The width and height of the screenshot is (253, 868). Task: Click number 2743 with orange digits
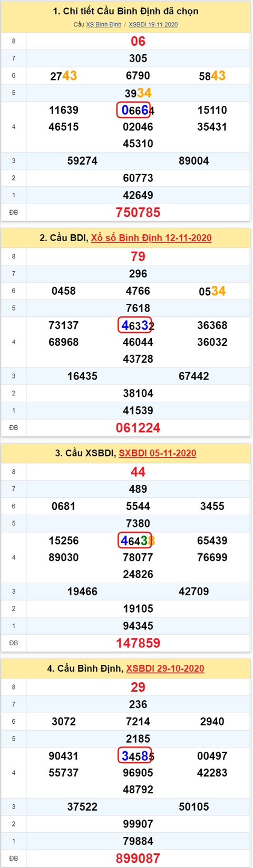(64, 76)
